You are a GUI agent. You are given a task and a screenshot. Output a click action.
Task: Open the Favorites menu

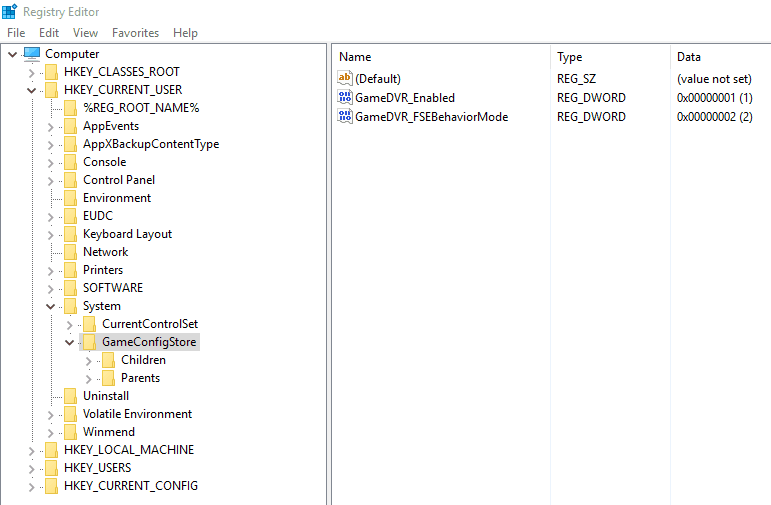[135, 33]
